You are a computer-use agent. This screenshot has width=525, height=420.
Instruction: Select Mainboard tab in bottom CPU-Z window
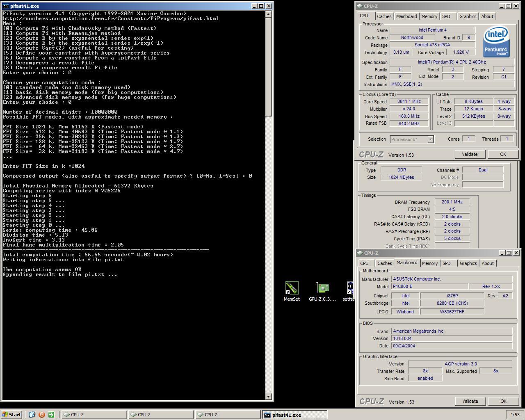point(407,262)
